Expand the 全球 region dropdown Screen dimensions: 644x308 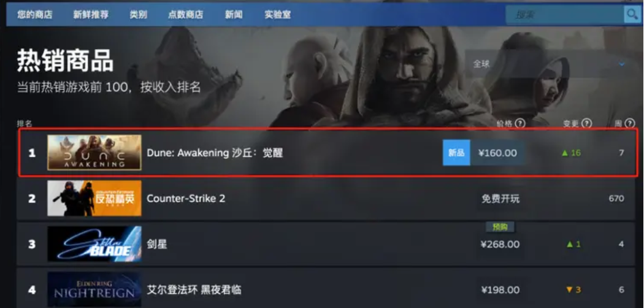(549, 64)
